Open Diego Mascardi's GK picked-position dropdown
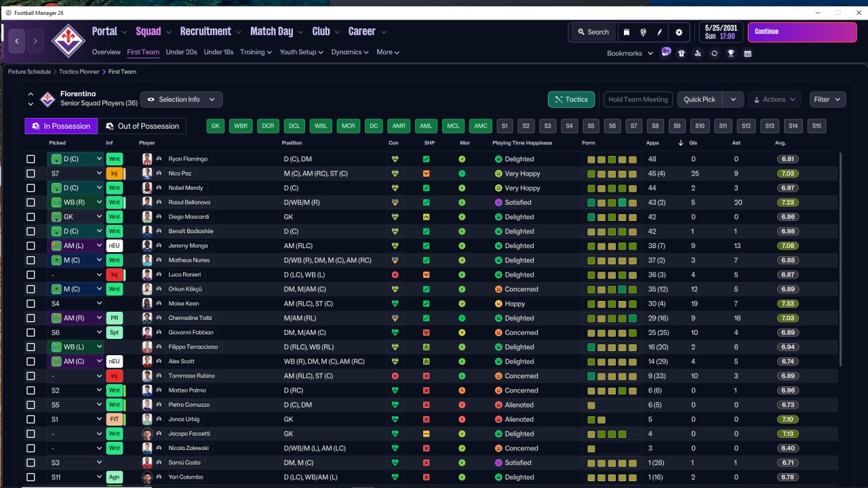This screenshot has width=868, height=488. pos(75,217)
